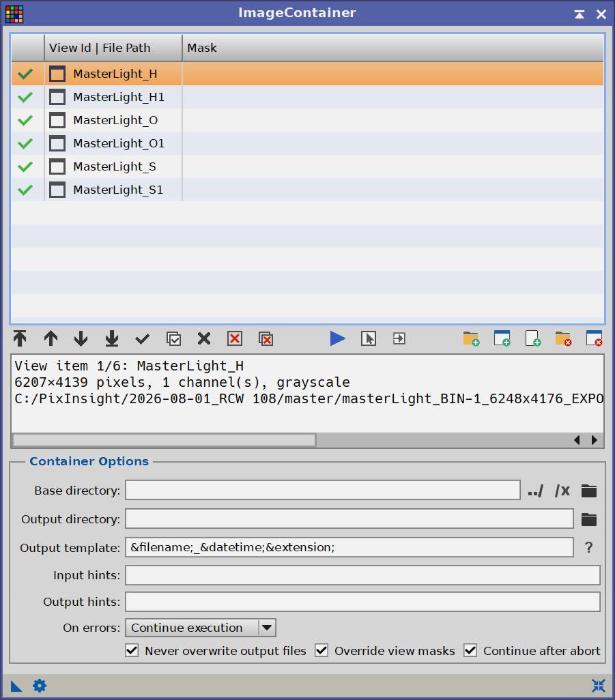Toggle green checkmark for MasterLight_H1
Viewport: 615px width, 700px height.
[x=25, y=97]
